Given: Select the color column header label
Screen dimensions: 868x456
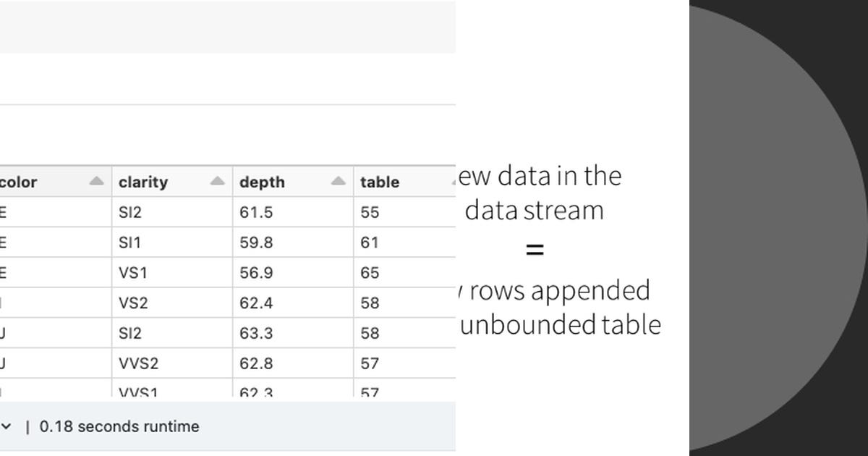Looking at the screenshot, I should pyautogui.click(x=18, y=182).
